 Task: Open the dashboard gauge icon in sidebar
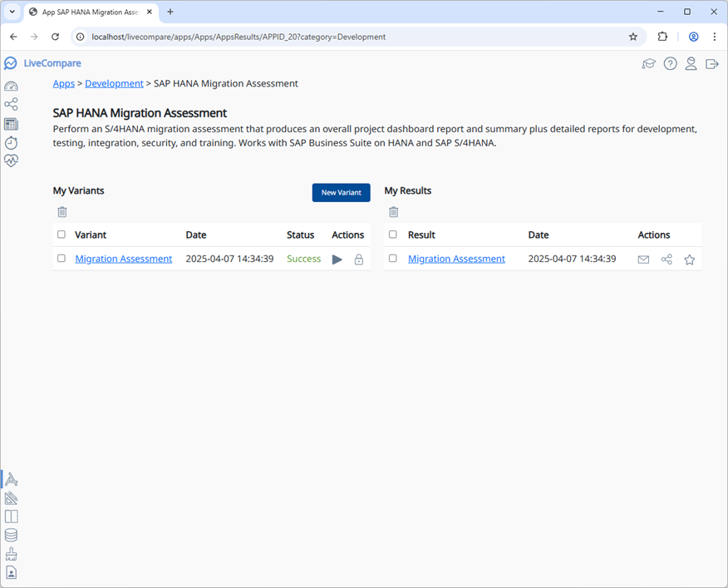(11, 86)
